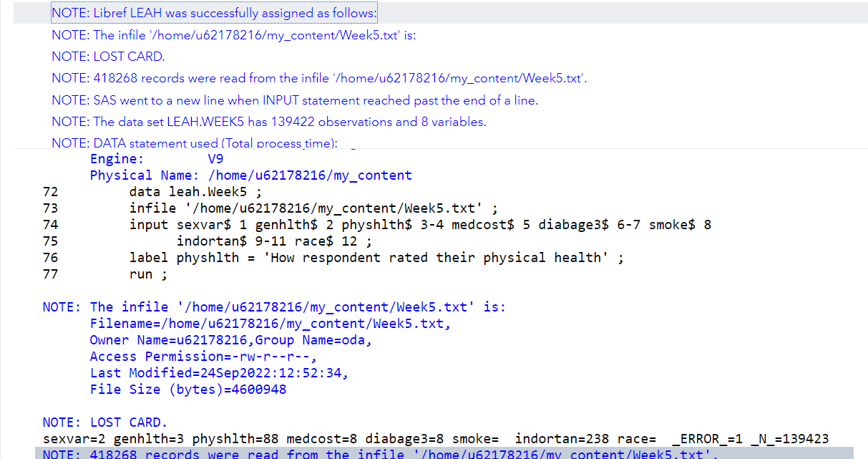Screen dimensions: 868x459
Task: Select the 'DATA statement used' summary note
Action: pyautogui.click(x=195, y=142)
